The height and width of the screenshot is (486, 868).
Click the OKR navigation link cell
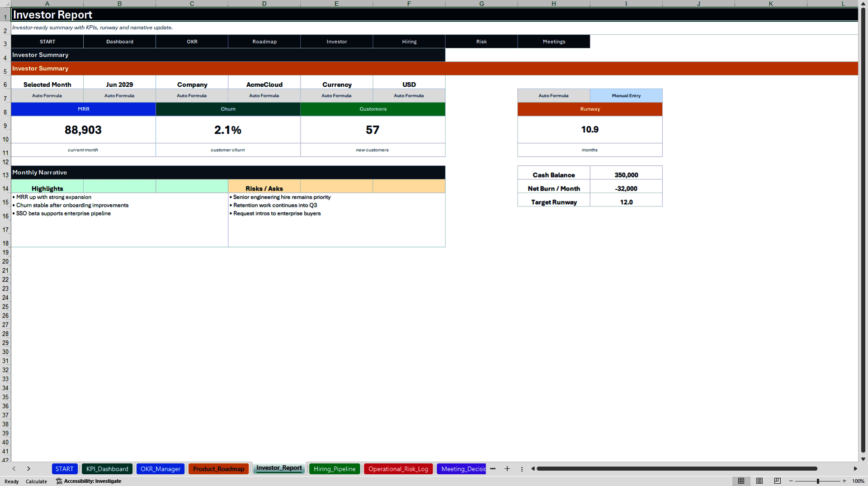(x=192, y=42)
